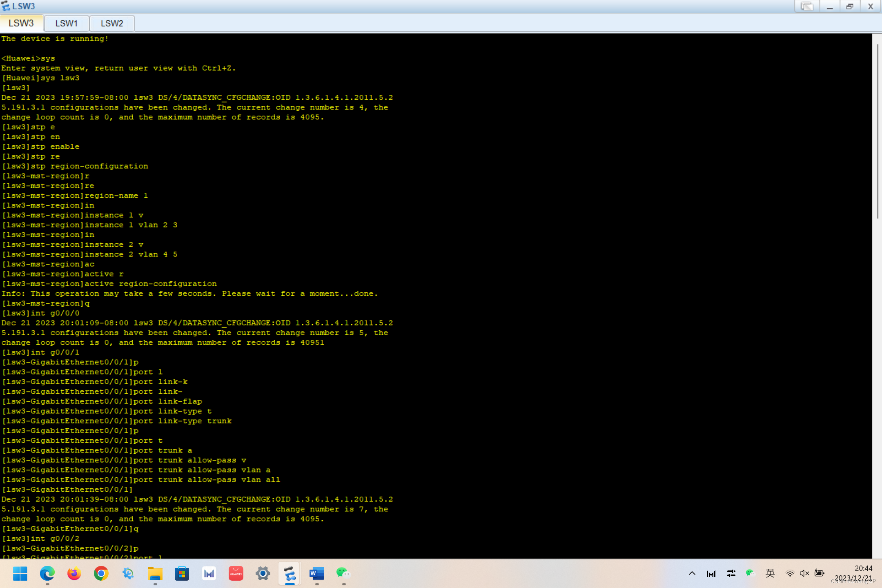The width and height of the screenshot is (882, 588).
Task: Open Google Chrome from the taskbar
Action: pyautogui.click(x=101, y=573)
